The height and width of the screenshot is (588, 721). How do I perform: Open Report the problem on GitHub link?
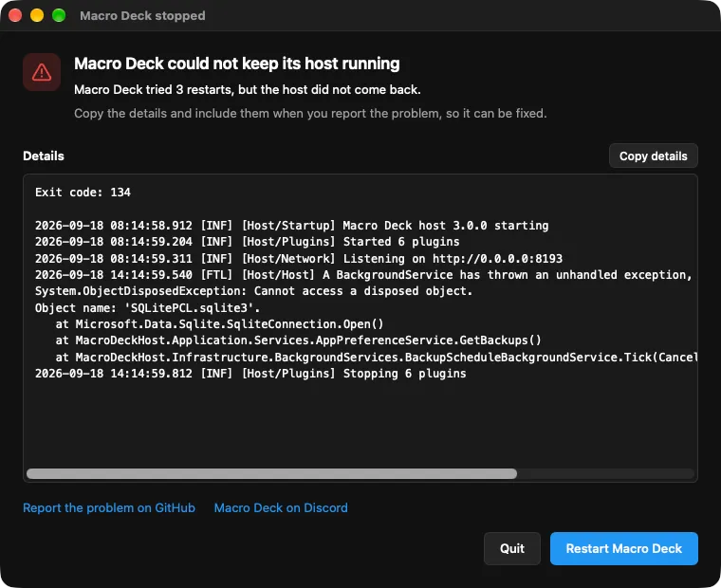109,507
